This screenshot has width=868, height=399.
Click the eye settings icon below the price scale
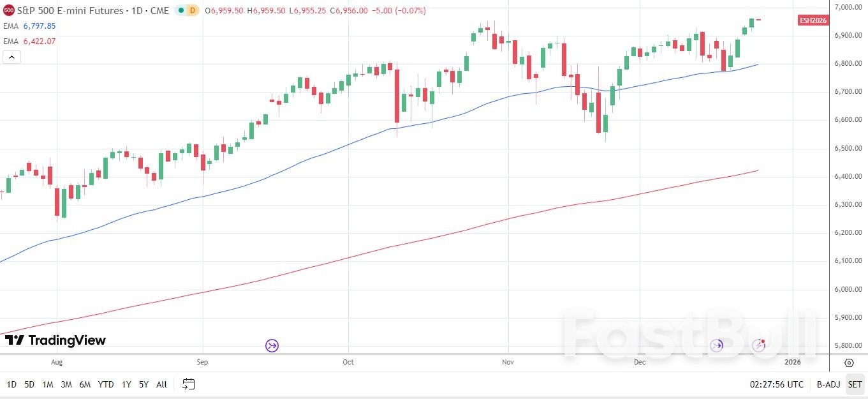[x=849, y=363]
